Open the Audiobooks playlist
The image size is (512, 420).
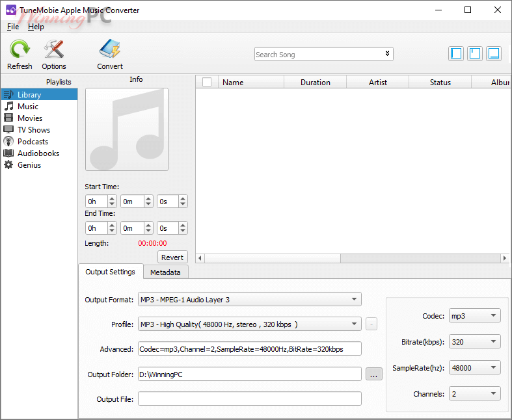tap(39, 153)
